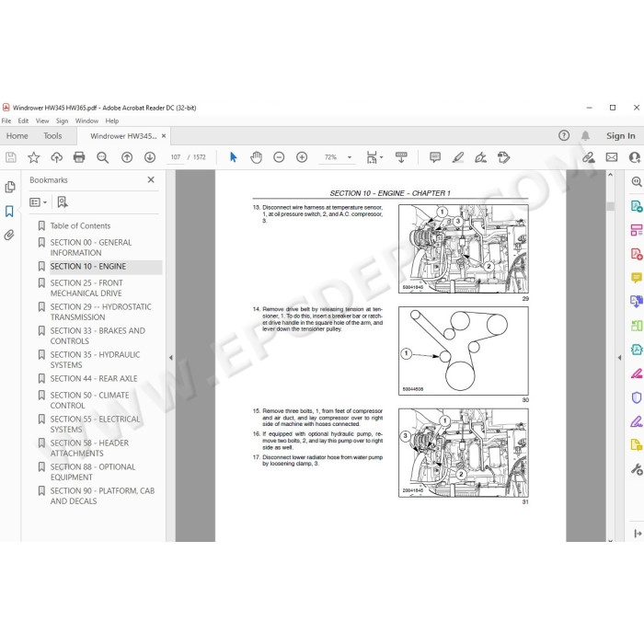This screenshot has height=644, width=644.
Task: Open the stamp tool
Action: click(503, 157)
